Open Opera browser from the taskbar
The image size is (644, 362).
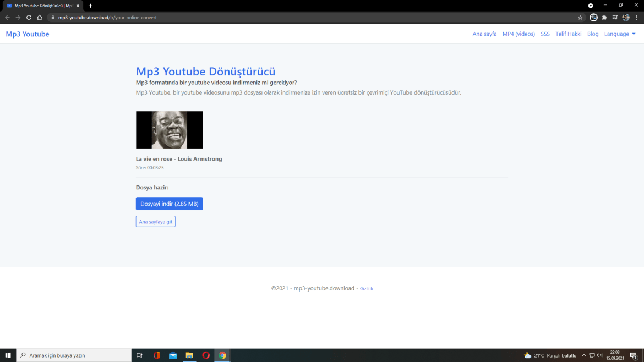206,355
